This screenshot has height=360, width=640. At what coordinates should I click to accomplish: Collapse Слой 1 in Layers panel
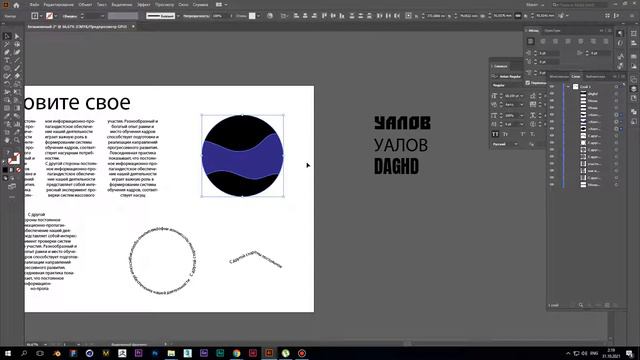click(568, 87)
